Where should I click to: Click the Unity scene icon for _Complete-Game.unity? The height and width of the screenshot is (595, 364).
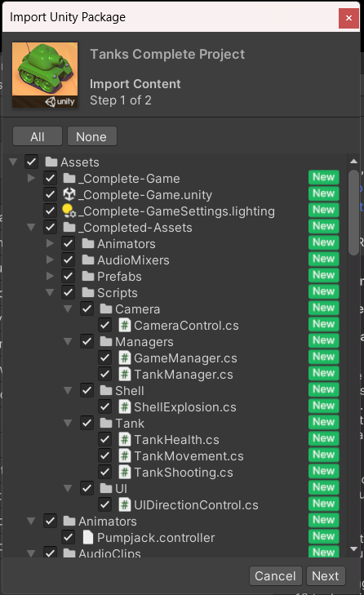point(69,195)
